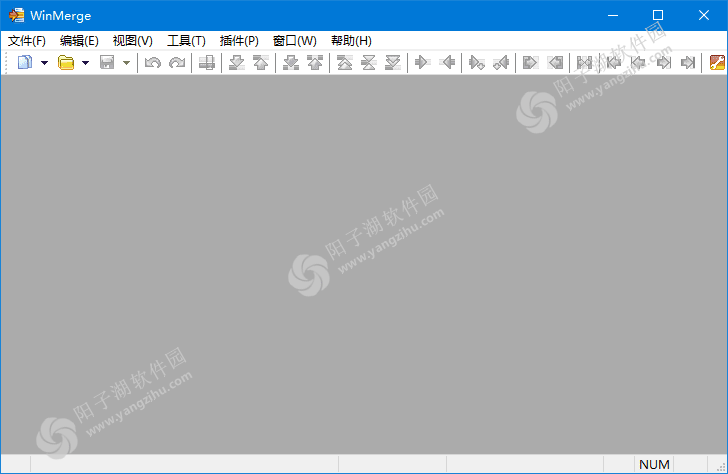Image resolution: width=728 pixels, height=474 pixels.
Task: Click the yellow Open folder icon
Action: (x=66, y=62)
